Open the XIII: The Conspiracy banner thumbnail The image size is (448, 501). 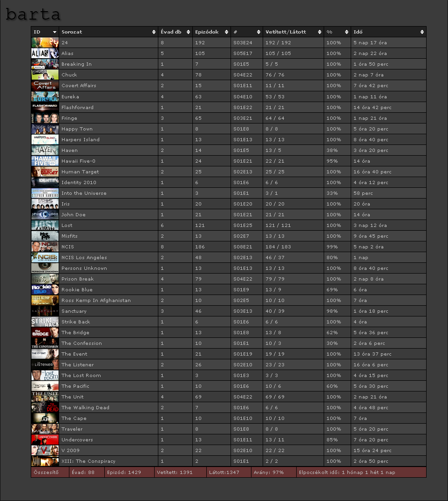(45, 461)
